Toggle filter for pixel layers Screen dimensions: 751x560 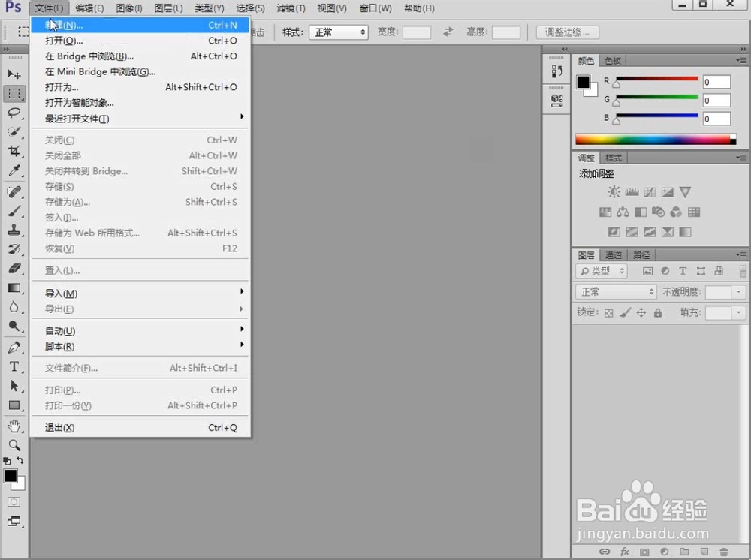click(647, 271)
